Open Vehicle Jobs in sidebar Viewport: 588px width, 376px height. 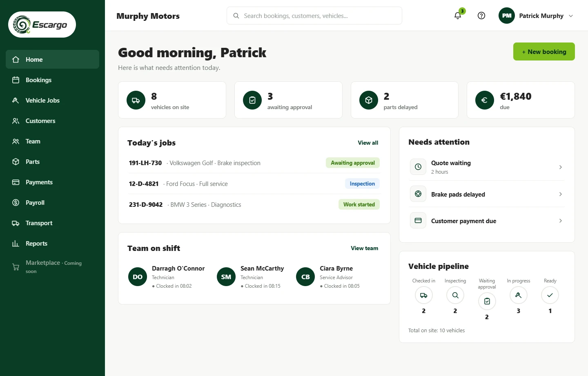pyautogui.click(x=52, y=100)
